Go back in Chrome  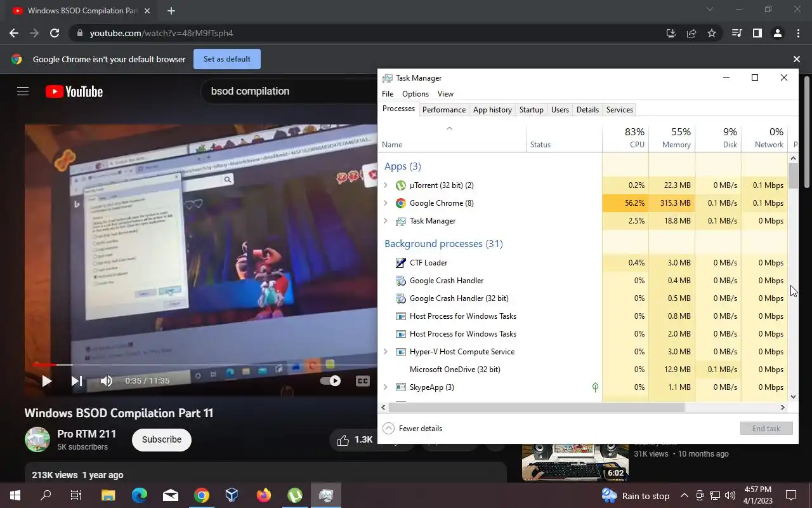(14, 33)
